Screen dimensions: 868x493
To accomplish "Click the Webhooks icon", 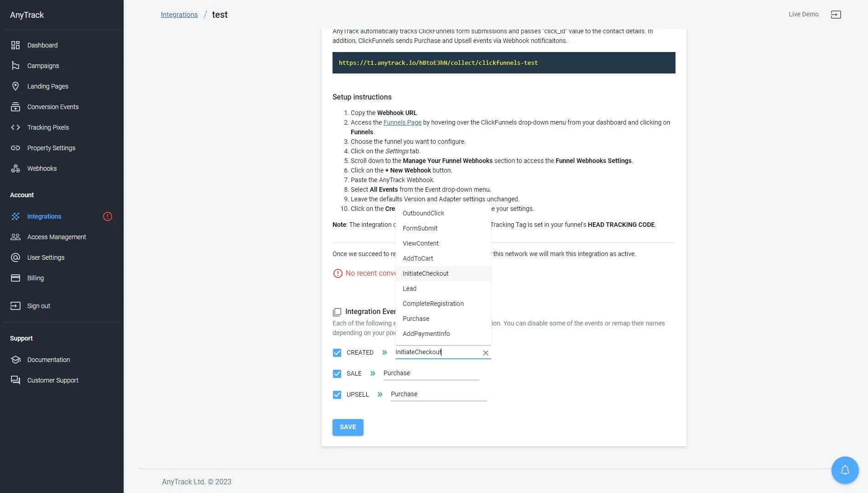I will click(x=16, y=168).
